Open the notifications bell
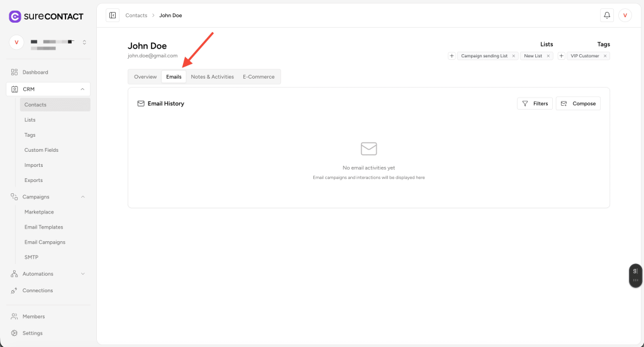Screen dimensions: 644x347 pos(607,15)
